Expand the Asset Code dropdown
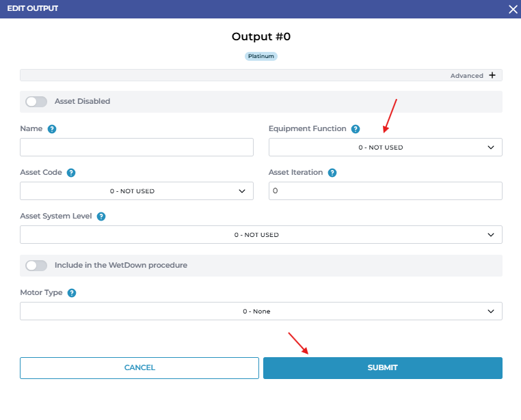 coord(137,191)
